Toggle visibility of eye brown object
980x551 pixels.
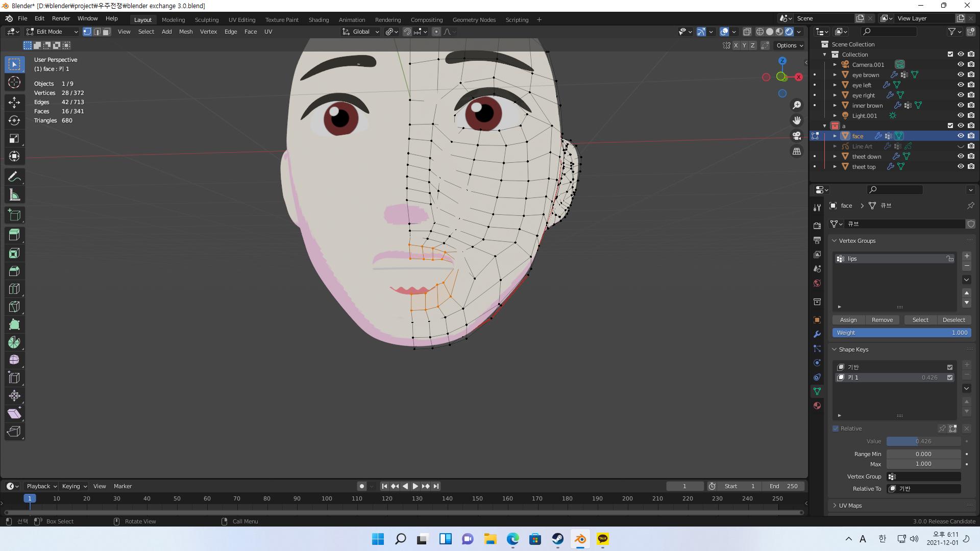(x=961, y=74)
